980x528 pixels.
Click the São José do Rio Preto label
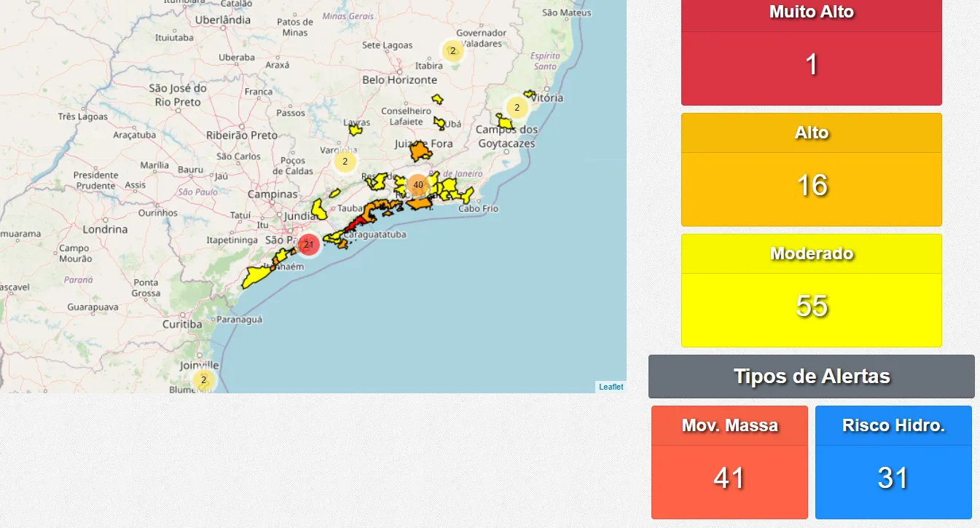click(x=178, y=95)
